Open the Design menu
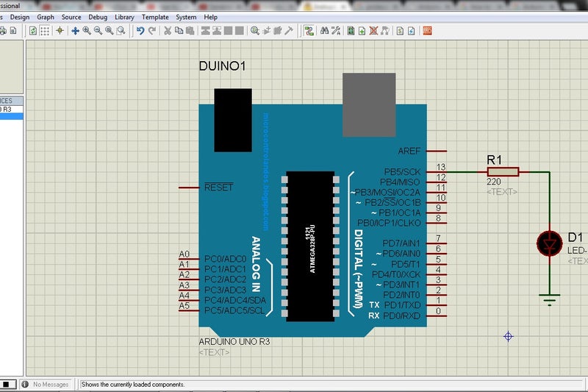 pos(20,17)
